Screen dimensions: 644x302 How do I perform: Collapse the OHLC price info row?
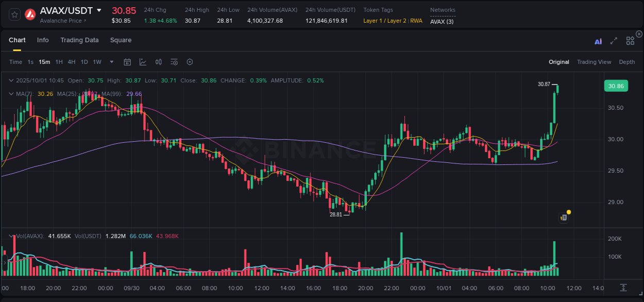pos(11,80)
